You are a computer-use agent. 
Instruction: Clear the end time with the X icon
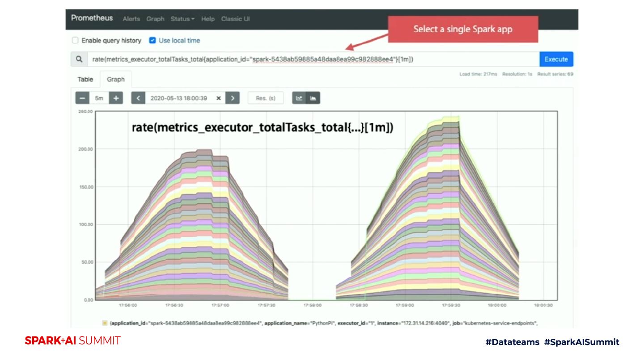pos(219,98)
